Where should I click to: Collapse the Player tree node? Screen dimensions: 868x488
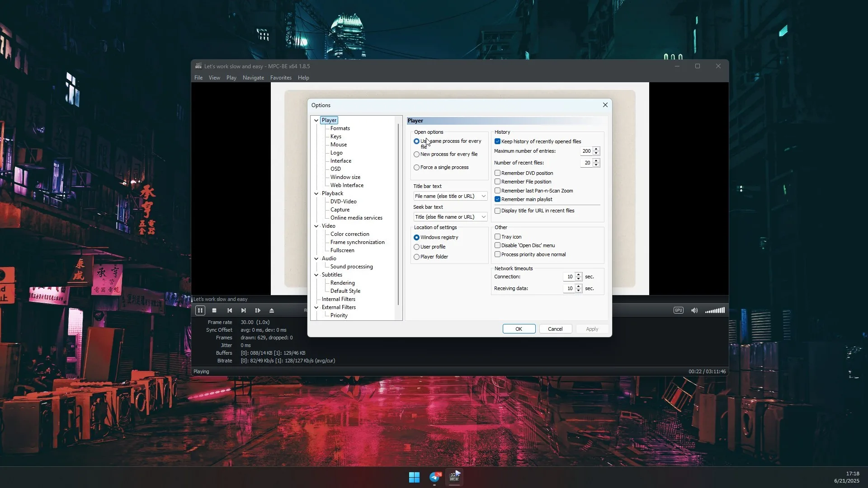pyautogui.click(x=316, y=120)
